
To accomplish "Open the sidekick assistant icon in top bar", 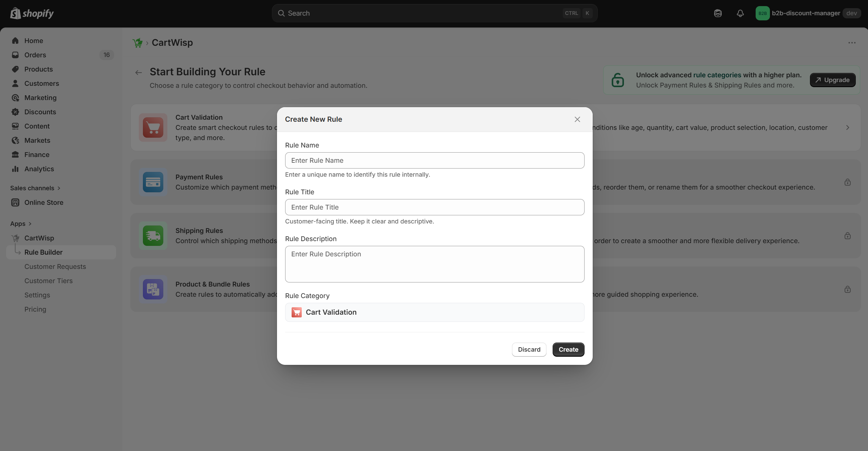I will [718, 13].
